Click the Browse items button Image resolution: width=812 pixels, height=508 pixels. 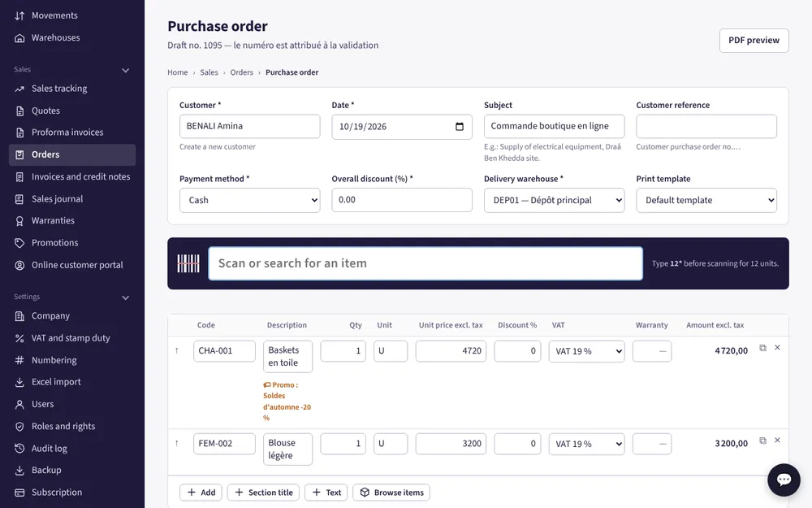(x=391, y=493)
